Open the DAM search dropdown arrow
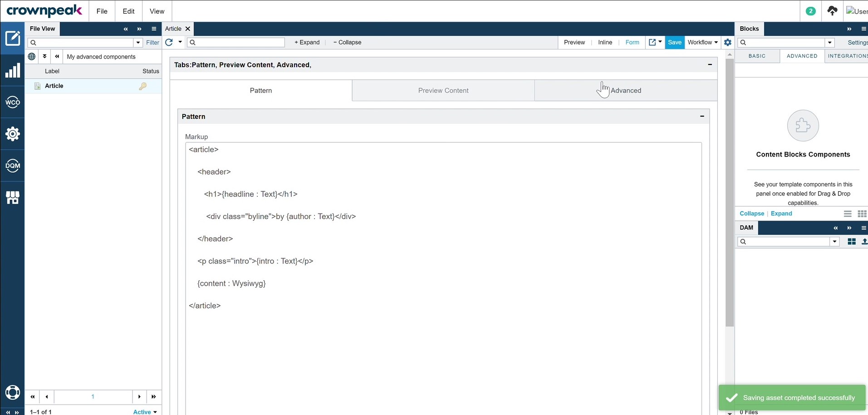 coord(834,242)
